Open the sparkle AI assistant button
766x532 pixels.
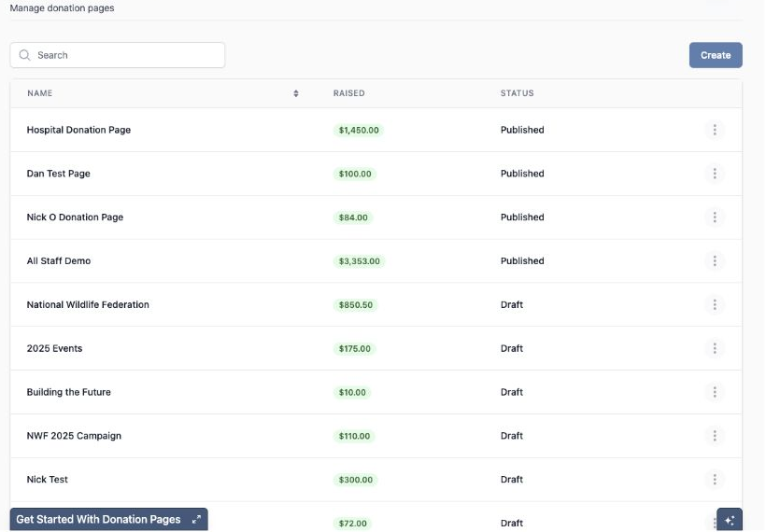click(x=730, y=520)
